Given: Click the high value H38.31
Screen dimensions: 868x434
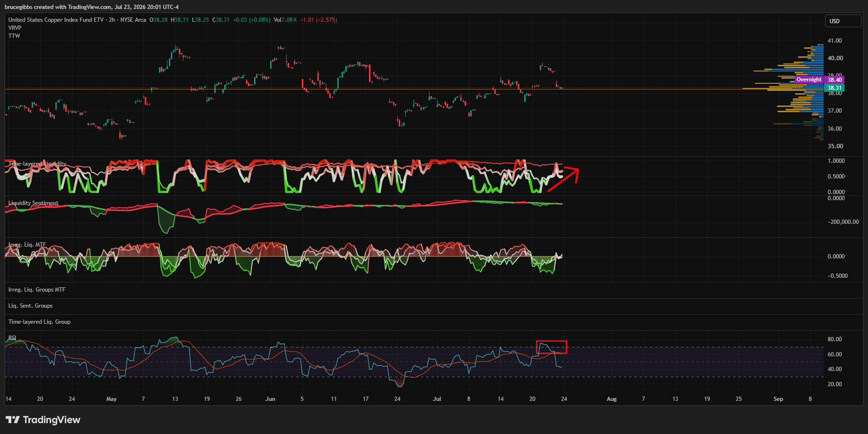Looking at the screenshot, I should pyautogui.click(x=180, y=20).
